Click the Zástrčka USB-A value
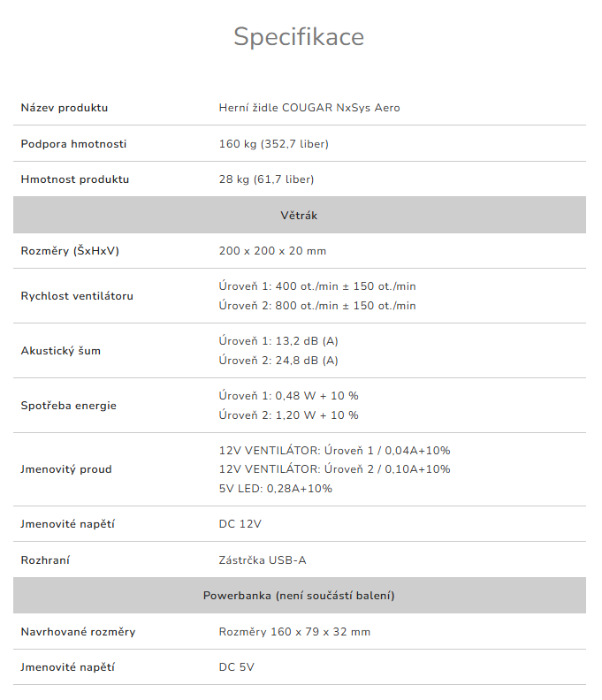Screen dimensions: 602x700 [x=263, y=560]
